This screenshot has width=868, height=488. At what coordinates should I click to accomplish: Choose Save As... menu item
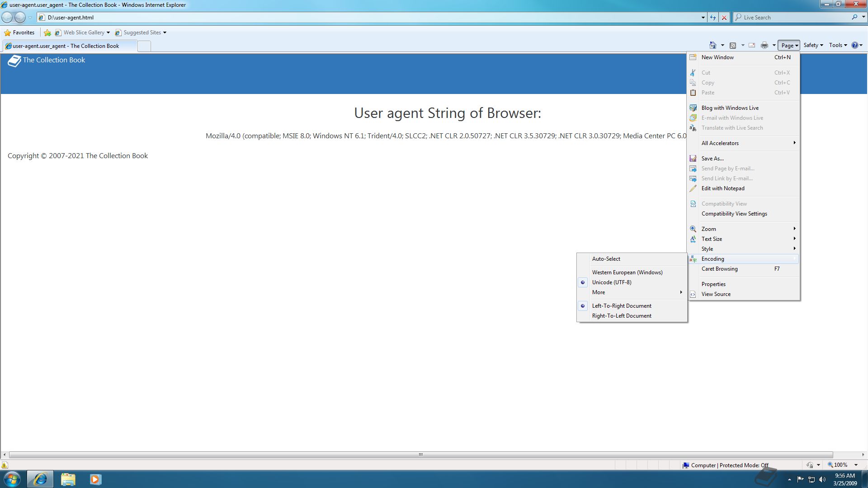click(x=744, y=159)
